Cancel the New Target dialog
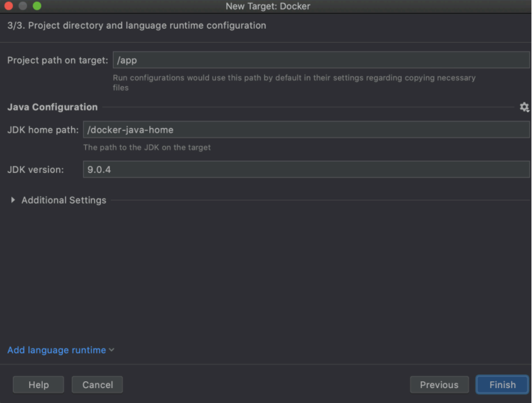 (97, 385)
